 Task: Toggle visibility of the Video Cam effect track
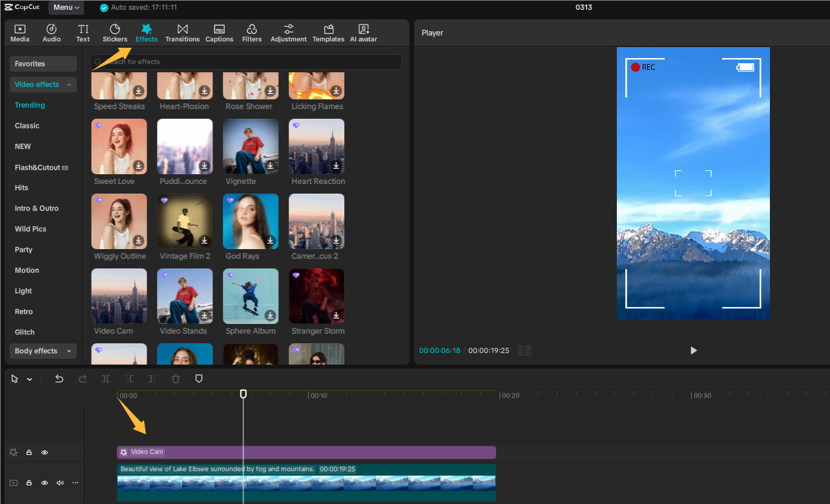[x=45, y=452]
